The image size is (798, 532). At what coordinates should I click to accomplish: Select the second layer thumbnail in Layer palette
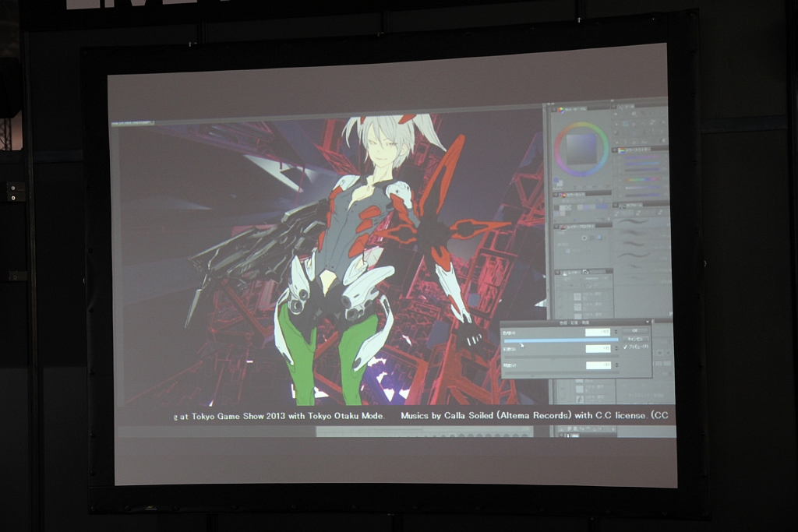click(x=577, y=307)
